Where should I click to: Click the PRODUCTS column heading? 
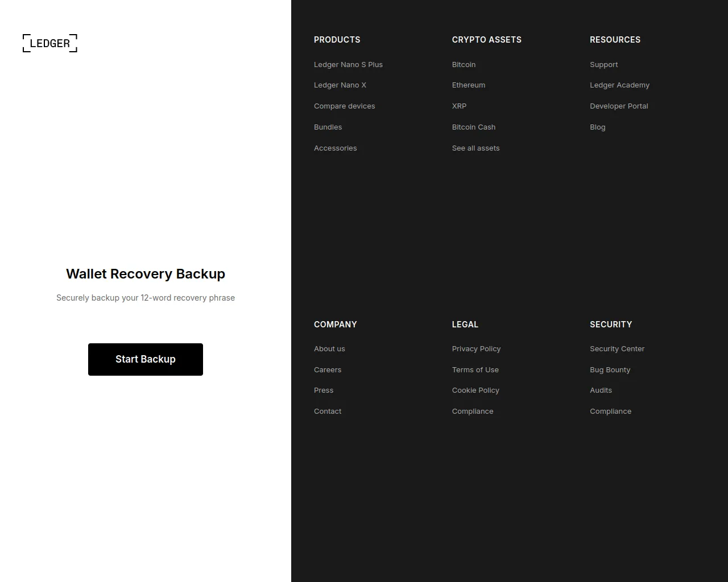pyautogui.click(x=337, y=40)
